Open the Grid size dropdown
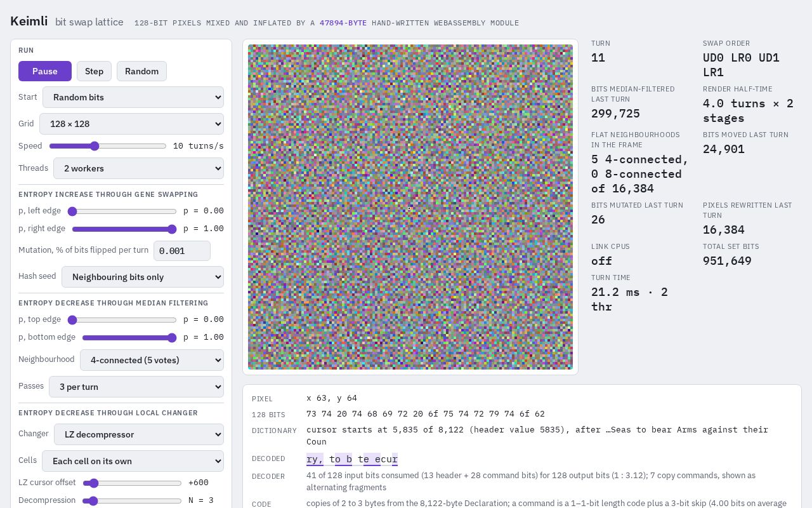 [x=131, y=124]
